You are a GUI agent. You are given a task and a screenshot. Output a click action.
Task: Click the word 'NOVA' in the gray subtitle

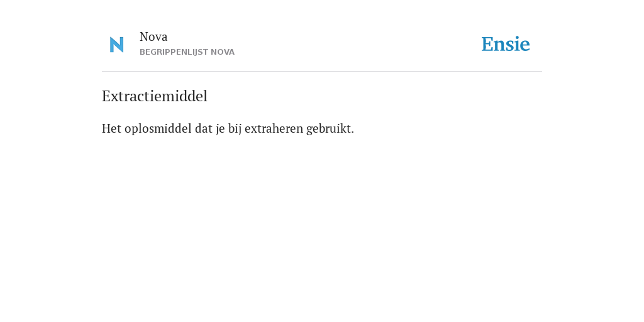point(223,52)
